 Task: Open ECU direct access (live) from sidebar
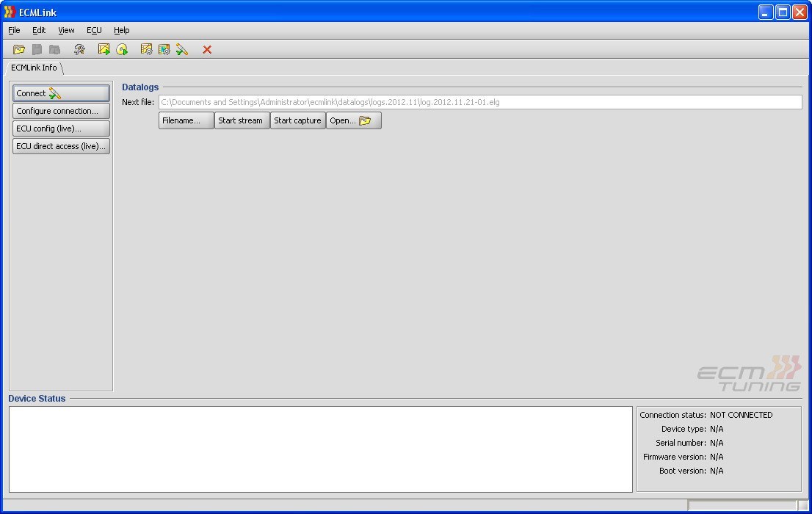point(60,146)
